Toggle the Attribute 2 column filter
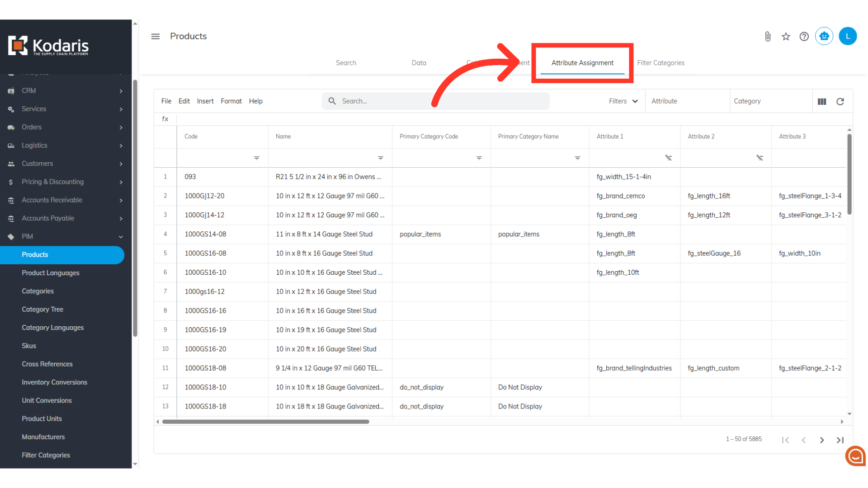Image resolution: width=868 pixels, height=488 pixels. 759,158
